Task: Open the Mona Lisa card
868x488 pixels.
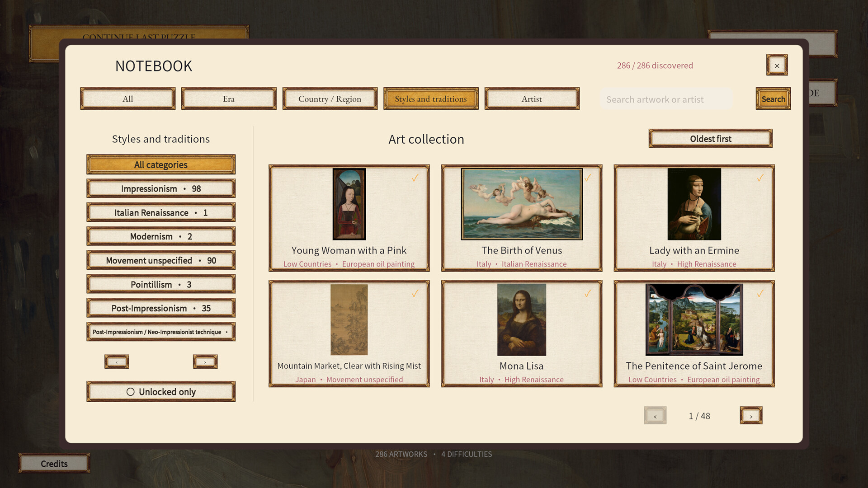Action: pos(522,334)
